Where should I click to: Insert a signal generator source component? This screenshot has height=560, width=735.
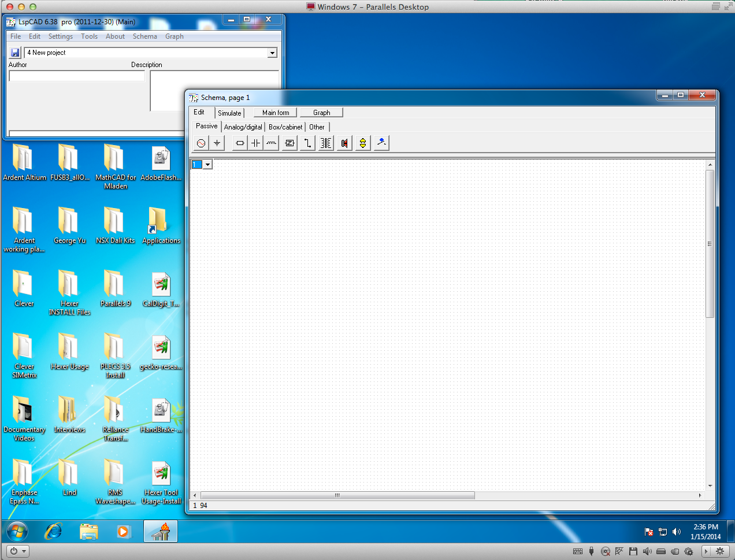click(201, 143)
